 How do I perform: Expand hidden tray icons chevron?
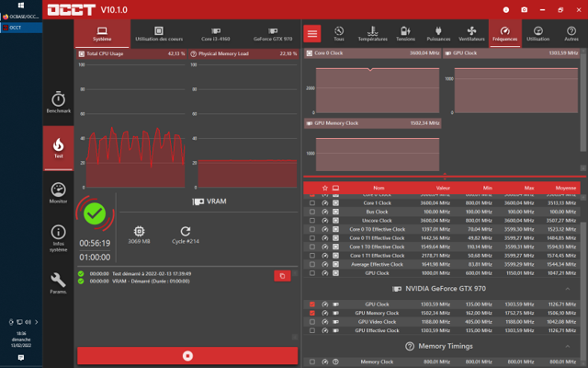click(37, 322)
